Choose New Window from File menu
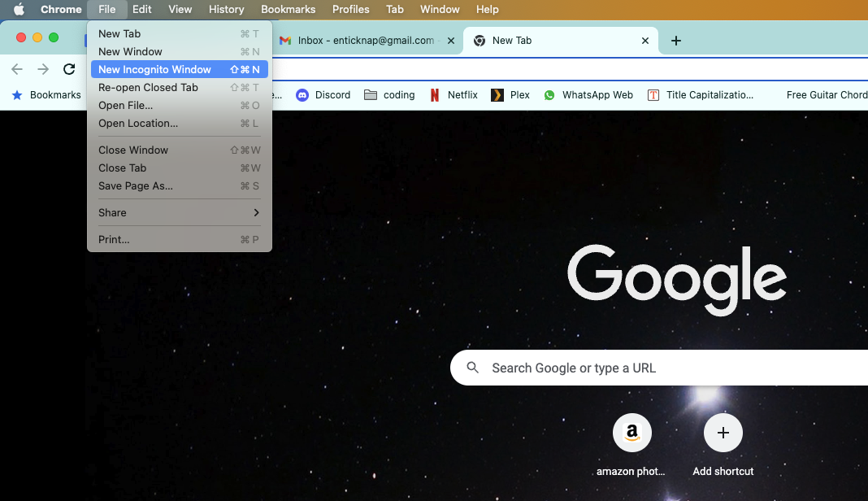868x501 pixels. click(x=180, y=51)
